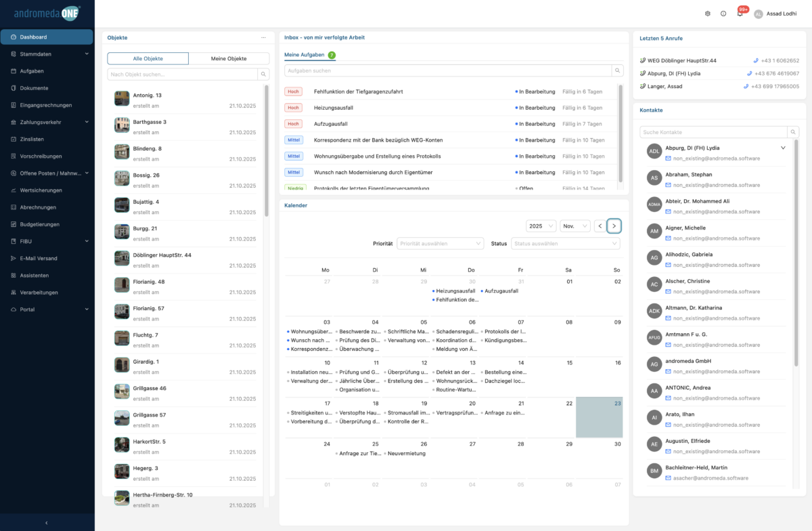
Task: Select the Alle Objekte segment
Action: pos(148,58)
